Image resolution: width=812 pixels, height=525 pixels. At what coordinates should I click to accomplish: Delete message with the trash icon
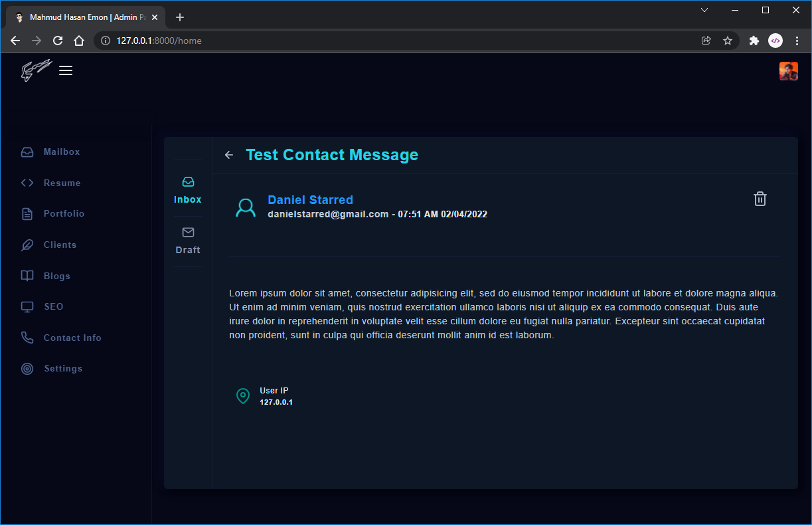(760, 199)
